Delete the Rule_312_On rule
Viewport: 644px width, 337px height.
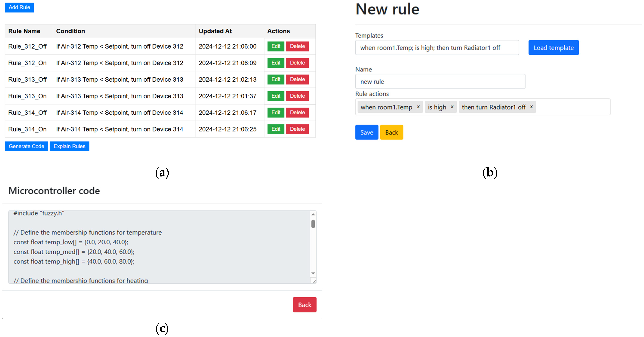pyautogui.click(x=297, y=63)
